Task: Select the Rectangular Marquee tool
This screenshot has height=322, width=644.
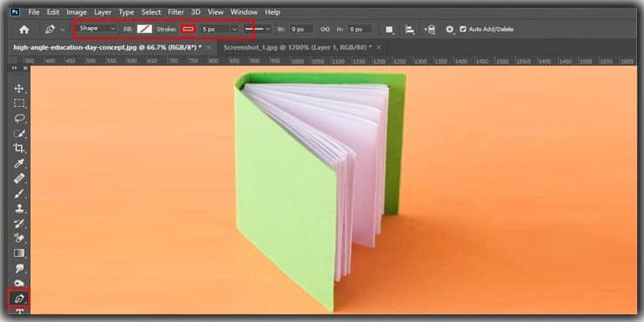Action: coord(19,104)
